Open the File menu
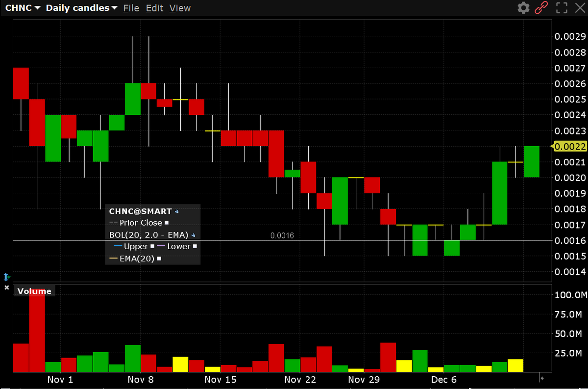The width and height of the screenshot is (588, 389). tap(131, 8)
